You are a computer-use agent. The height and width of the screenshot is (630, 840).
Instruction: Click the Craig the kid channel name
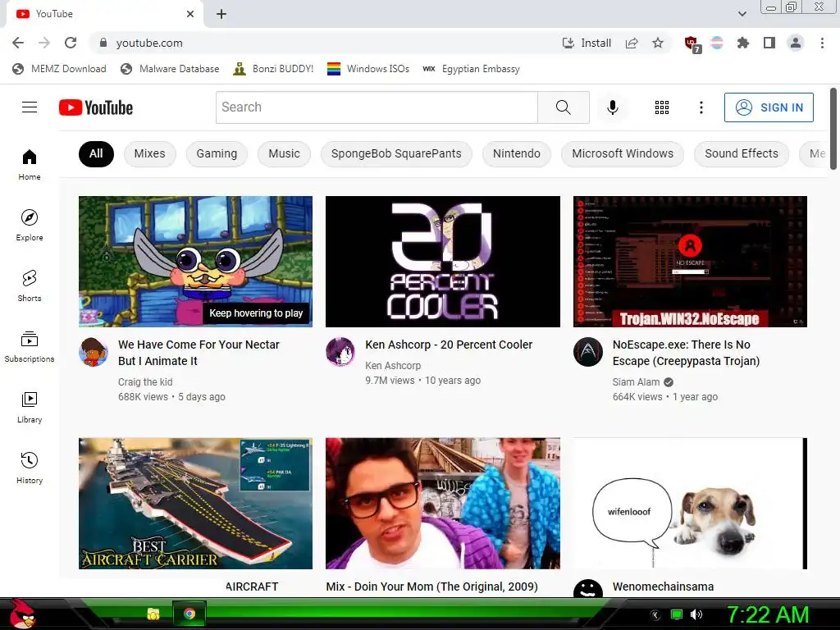point(145,382)
